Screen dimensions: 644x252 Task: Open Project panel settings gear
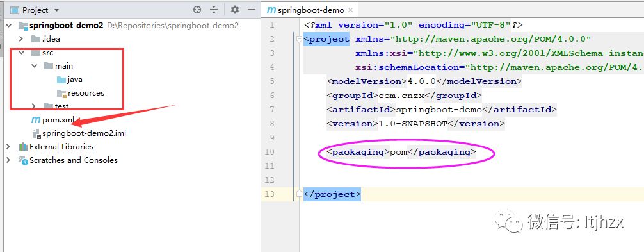(x=234, y=10)
